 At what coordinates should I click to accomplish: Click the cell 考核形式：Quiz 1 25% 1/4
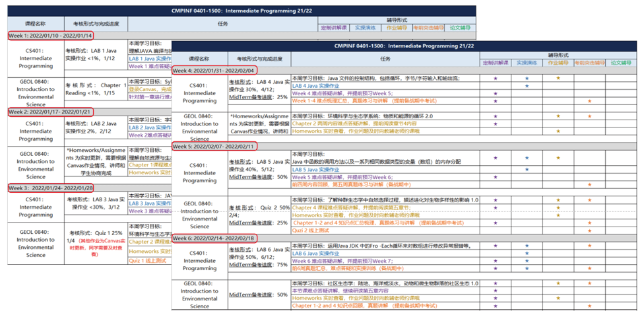96,243
